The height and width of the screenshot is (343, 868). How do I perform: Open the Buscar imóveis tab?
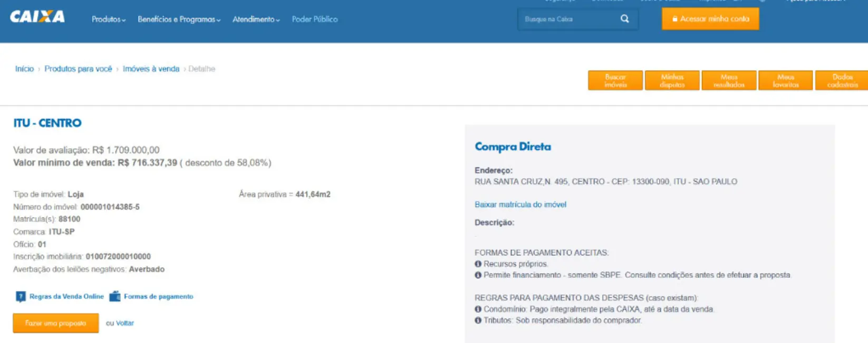pos(615,81)
